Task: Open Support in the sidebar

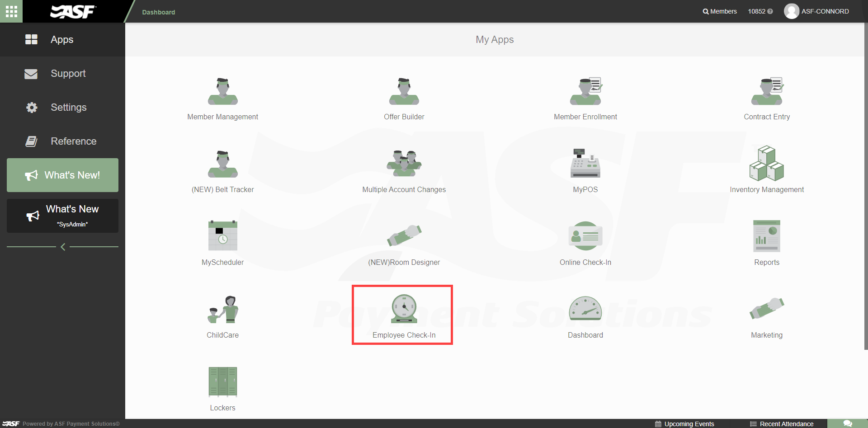Action: point(62,73)
